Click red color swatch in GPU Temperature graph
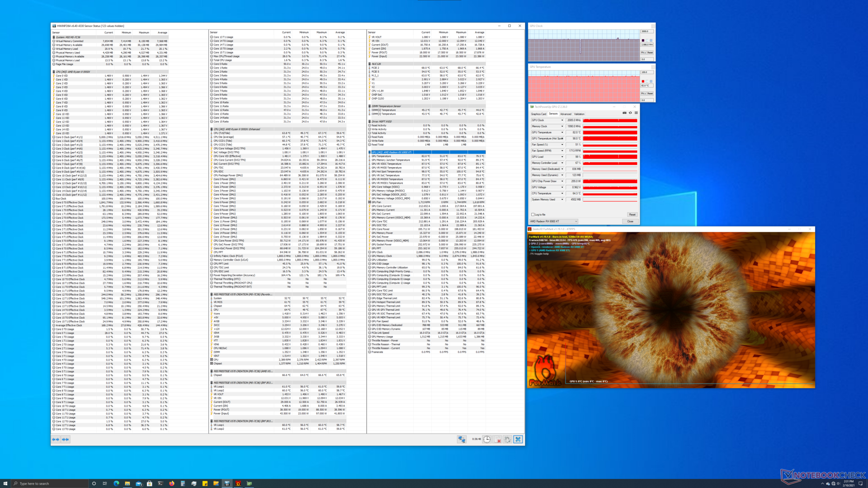The image size is (868, 488). tap(643, 81)
